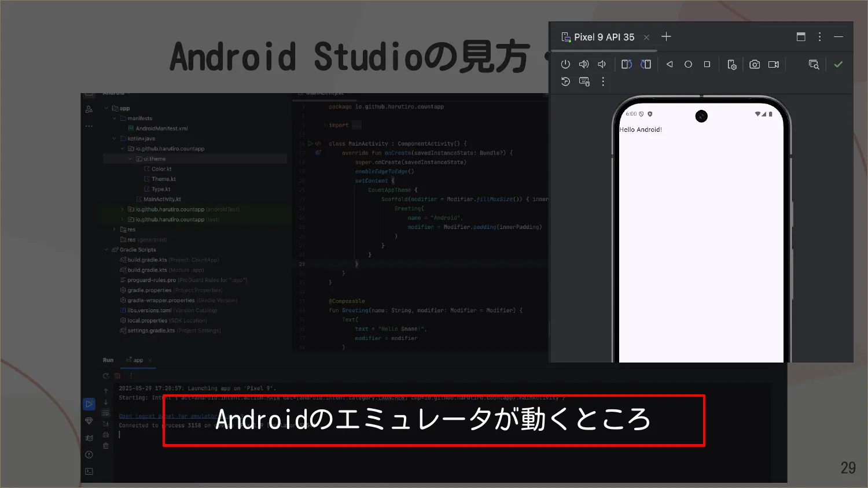Collapse the Gradle Scripts section
The image size is (868, 488).
(105, 249)
